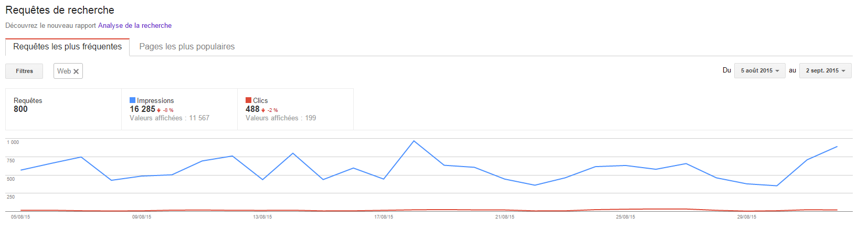Open the Filtres button
Viewport: 868px width, 227px height.
point(24,71)
